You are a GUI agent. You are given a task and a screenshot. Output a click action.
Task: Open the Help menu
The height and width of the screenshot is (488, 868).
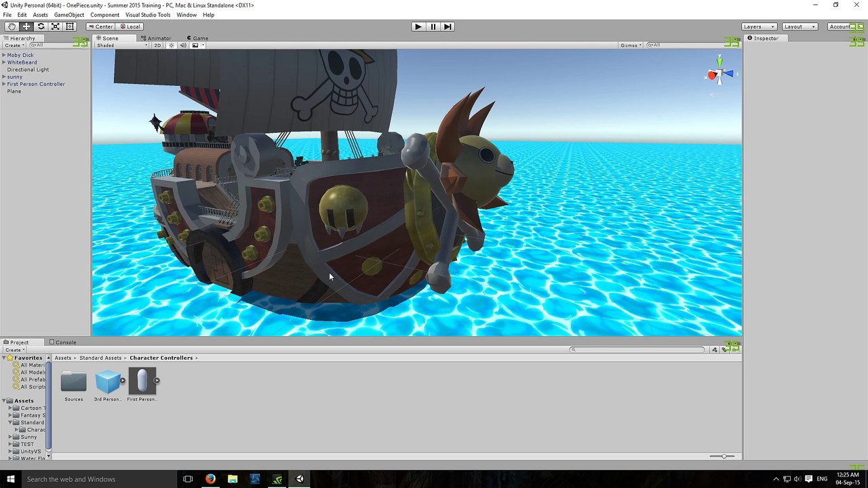click(x=208, y=15)
